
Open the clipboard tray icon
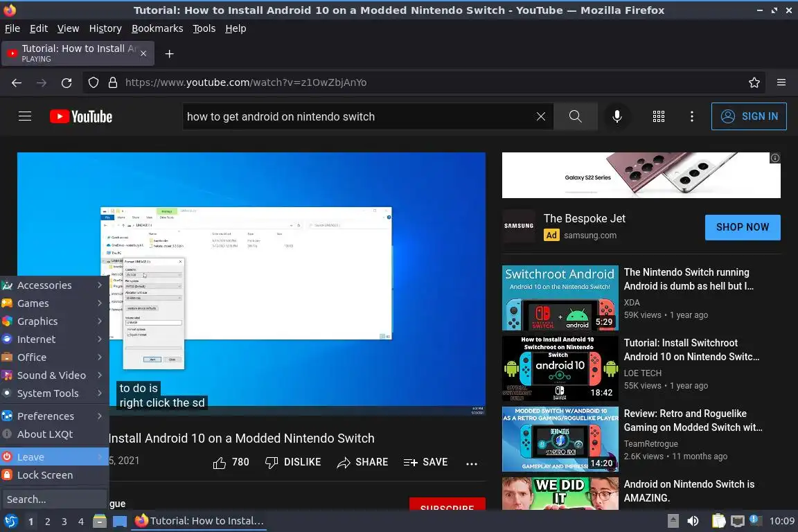(718, 521)
